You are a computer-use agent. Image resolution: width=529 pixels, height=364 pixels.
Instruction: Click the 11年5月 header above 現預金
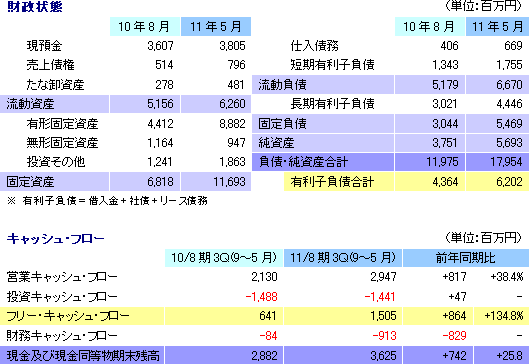click(x=216, y=26)
